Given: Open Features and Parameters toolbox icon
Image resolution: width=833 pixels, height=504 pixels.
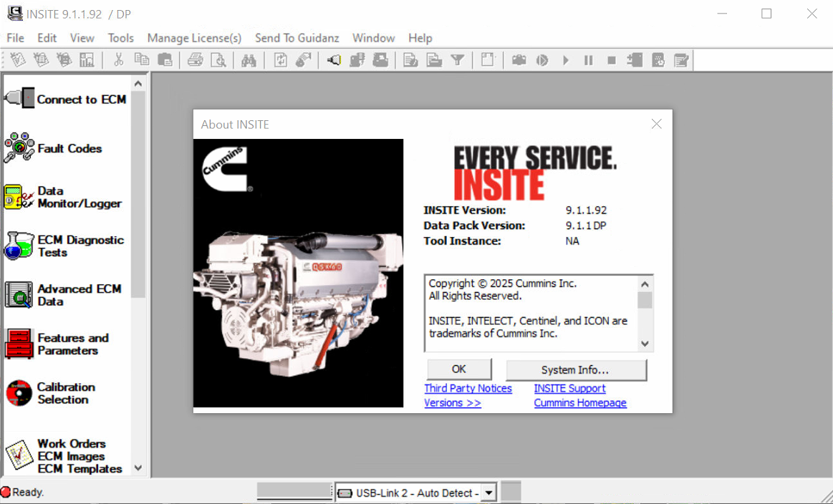Looking at the screenshot, I should pyautogui.click(x=19, y=344).
